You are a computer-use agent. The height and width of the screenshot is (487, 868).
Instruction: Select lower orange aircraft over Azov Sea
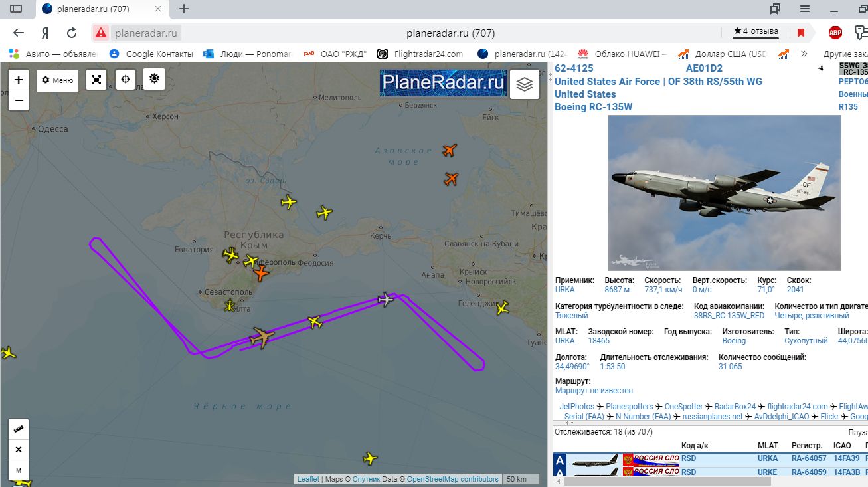452,179
